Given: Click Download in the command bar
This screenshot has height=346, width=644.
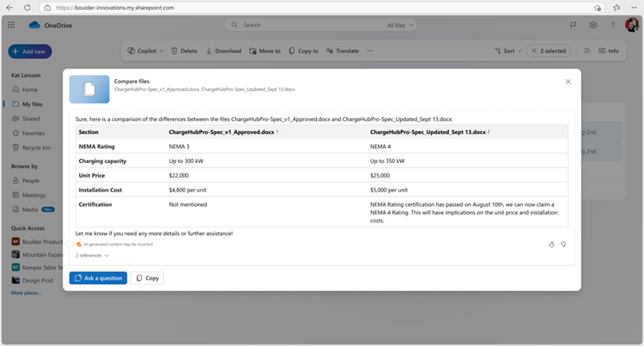Looking at the screenshot, I should pos(223,51).
